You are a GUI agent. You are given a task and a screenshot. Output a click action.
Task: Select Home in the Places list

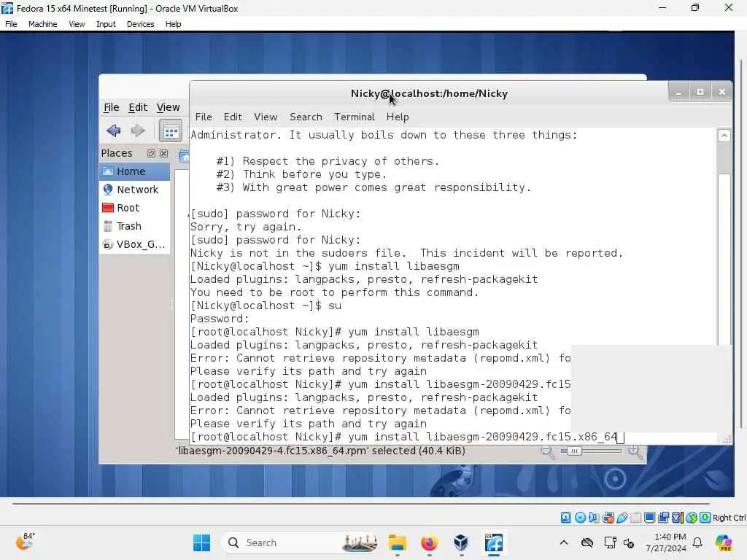pos(134,171)
